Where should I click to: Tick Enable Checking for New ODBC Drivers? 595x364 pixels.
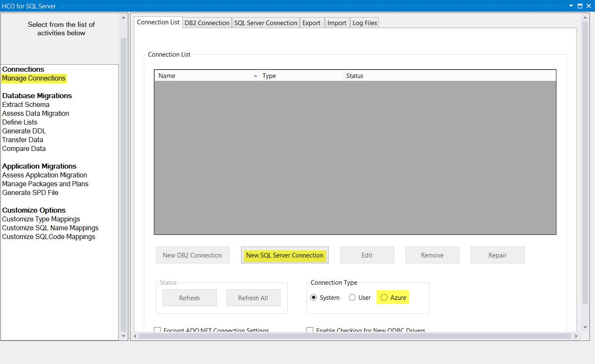tap(310, 330)
